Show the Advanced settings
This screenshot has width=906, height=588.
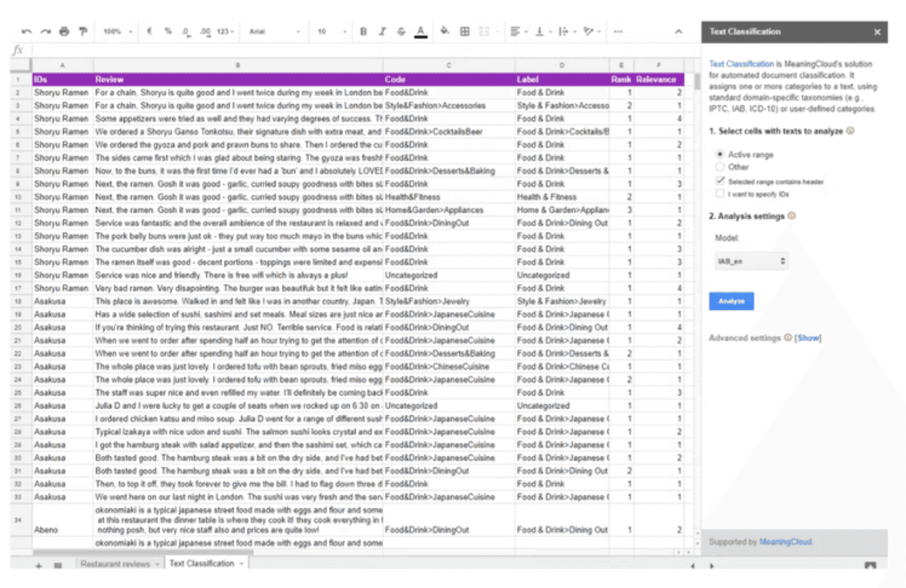(x=808, y=338)
